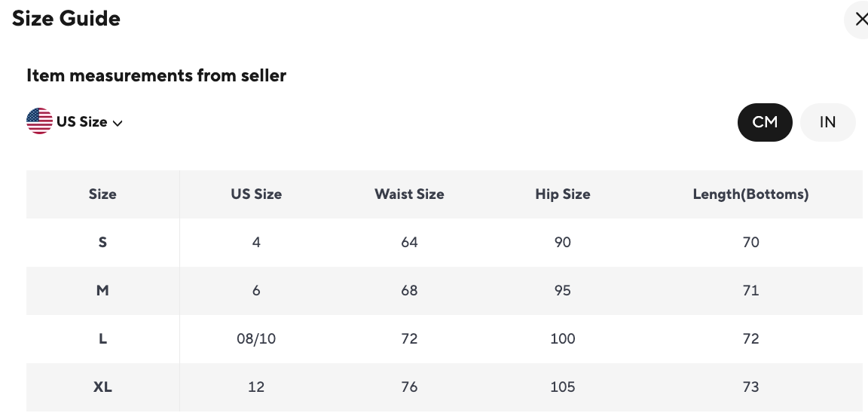Click the US flag icon
This screenshot has width=868, height=419.
tap(39, 121)
